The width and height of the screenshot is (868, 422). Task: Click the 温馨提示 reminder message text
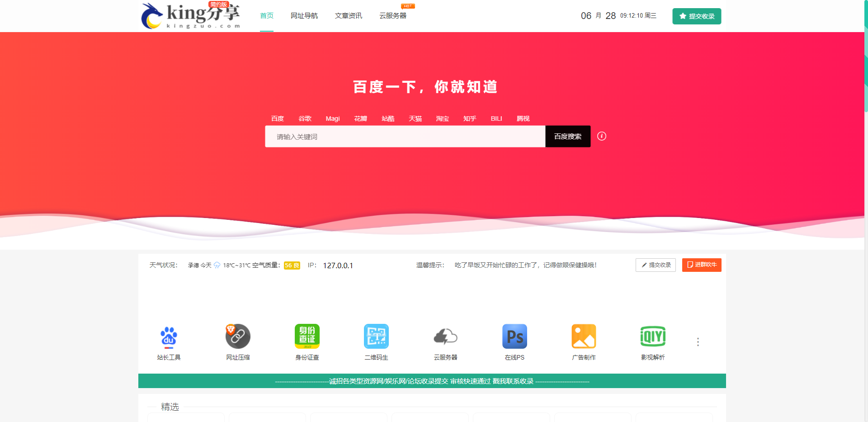pyautogui.click(x=526, y=265)
